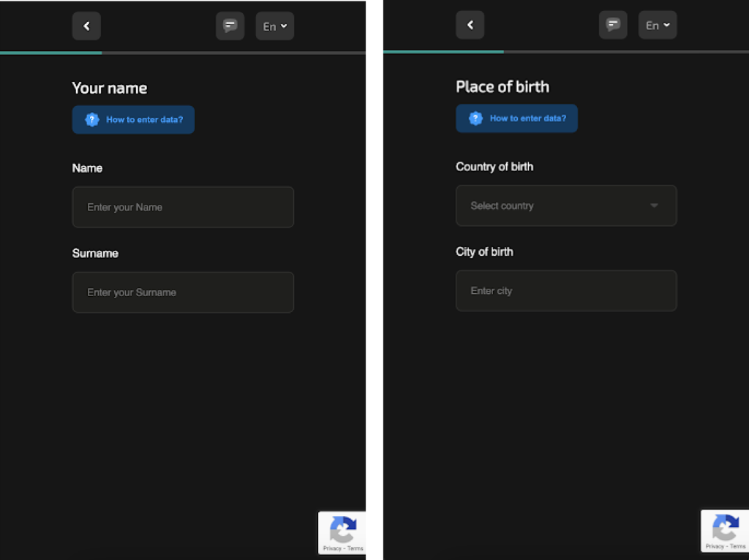Image resolution: width=749 pixels, height=560 pixels.
Task: Open chat support on Your name screen
Action: click(x=230, y=26)
